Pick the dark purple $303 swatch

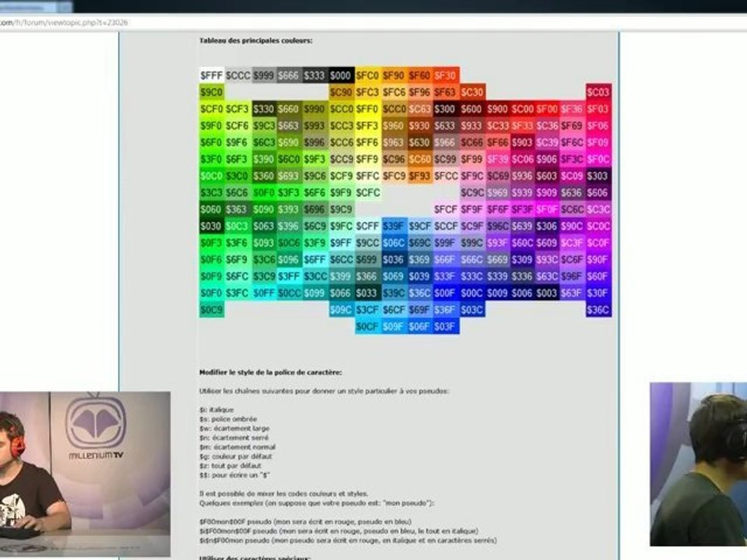[x=598, y=176]
